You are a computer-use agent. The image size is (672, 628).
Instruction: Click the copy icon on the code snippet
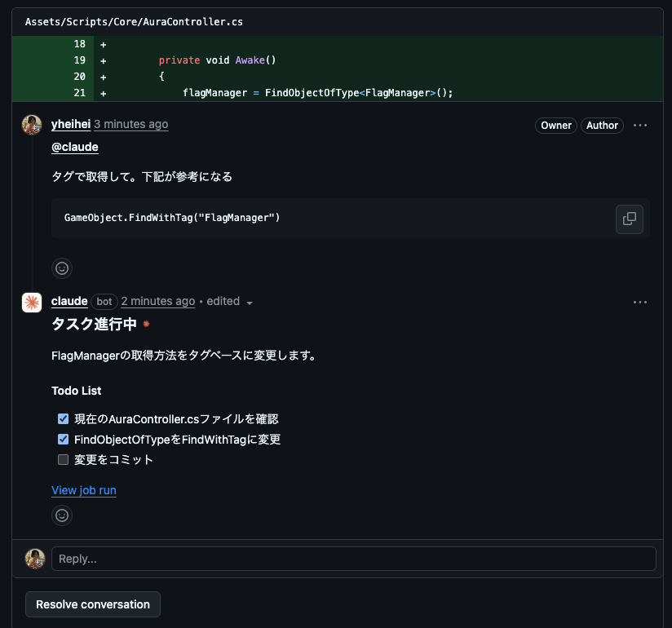629,219
